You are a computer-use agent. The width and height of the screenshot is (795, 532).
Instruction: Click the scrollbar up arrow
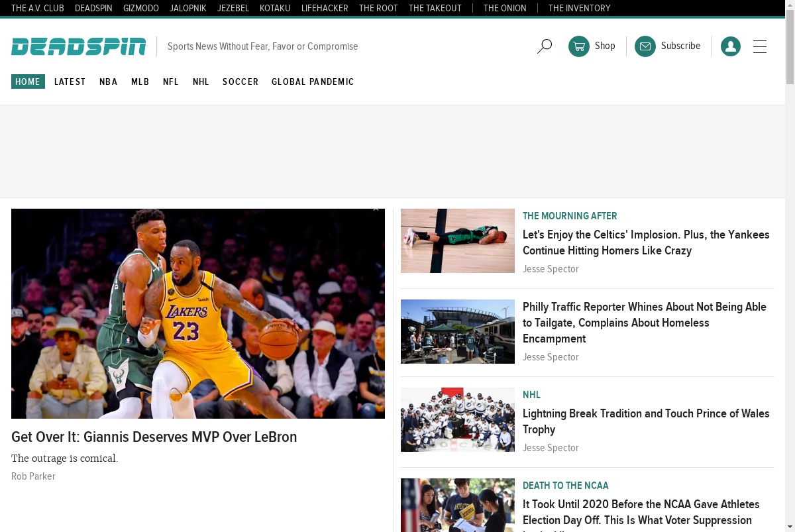[790, 5]
